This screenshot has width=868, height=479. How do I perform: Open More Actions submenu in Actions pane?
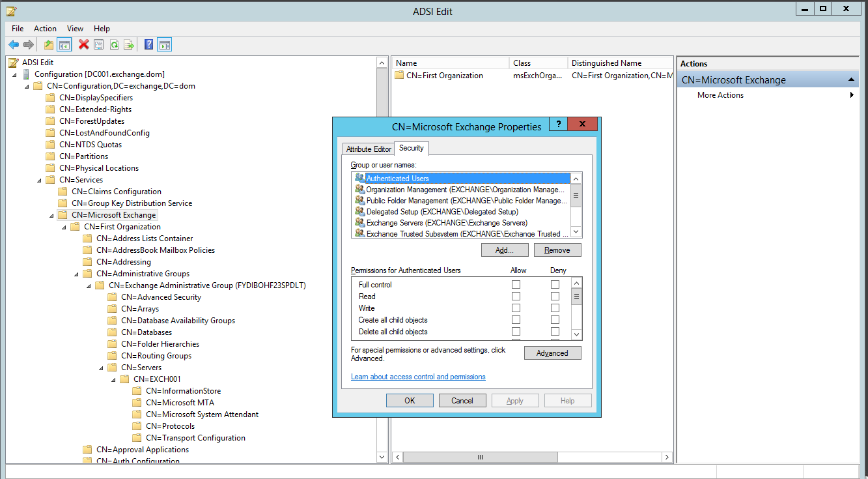pos(768,95)
